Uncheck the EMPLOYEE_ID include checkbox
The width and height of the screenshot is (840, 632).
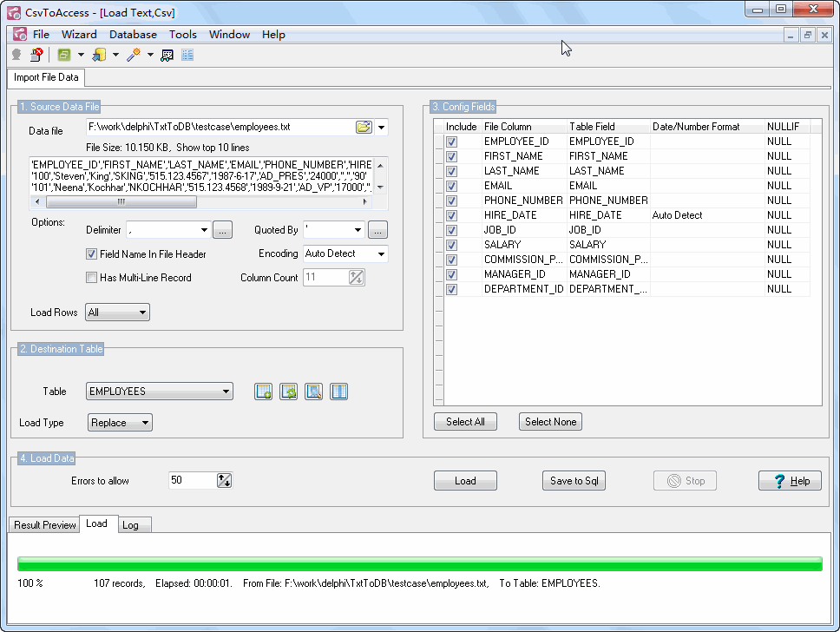coord(451,142)
